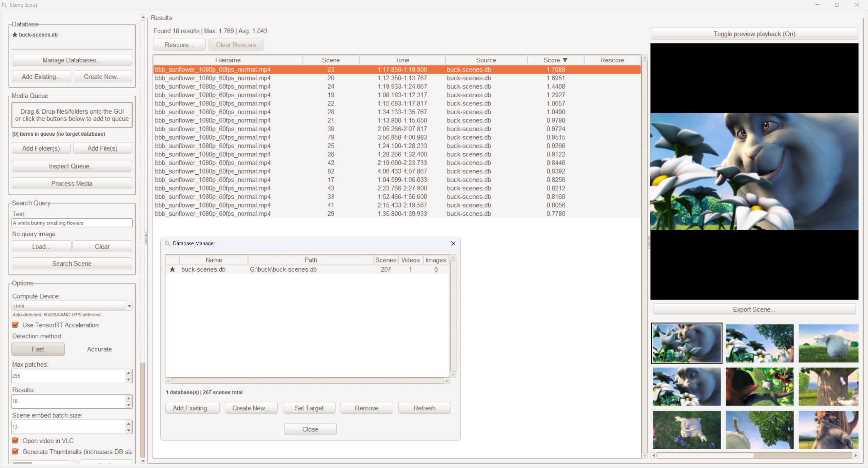Decrease the Results count stepper
868x468 pixels.
(129, 405)
